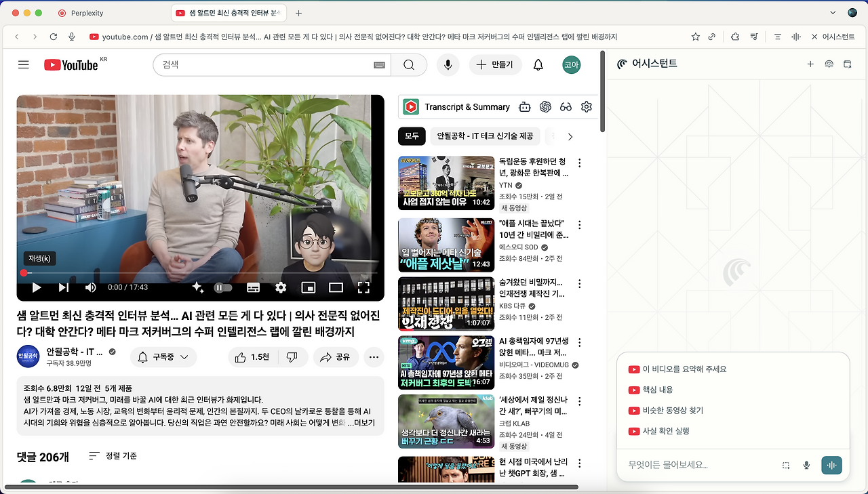868x494 pixels.
Task: Open the YouTube hamburger guide menu
Action: point(24,65)
